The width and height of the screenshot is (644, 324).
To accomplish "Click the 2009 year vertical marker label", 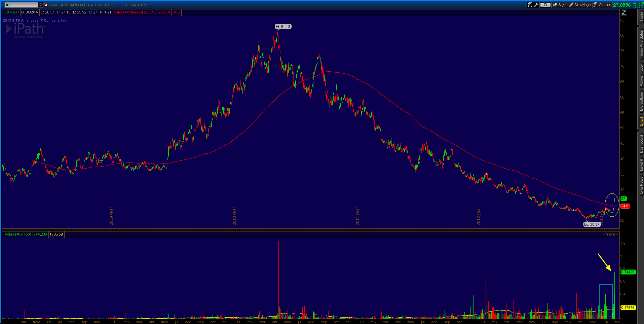I will click(x=111, y=216).
